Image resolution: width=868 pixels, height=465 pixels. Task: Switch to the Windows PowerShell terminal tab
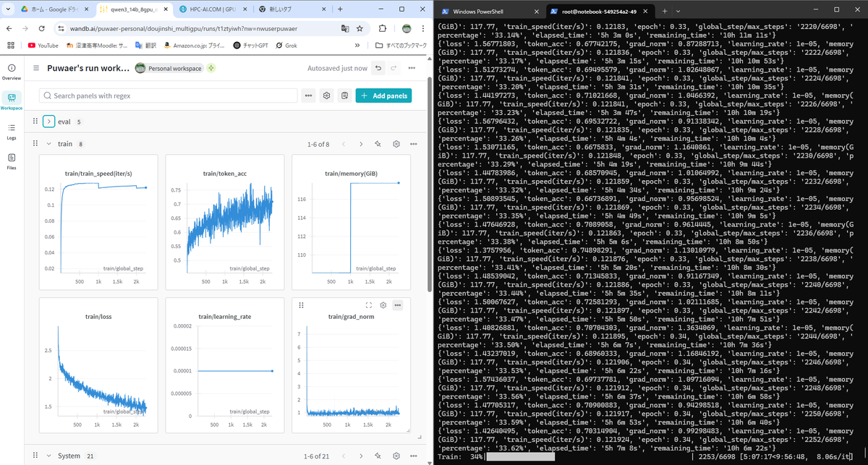(x=488, y=11)
